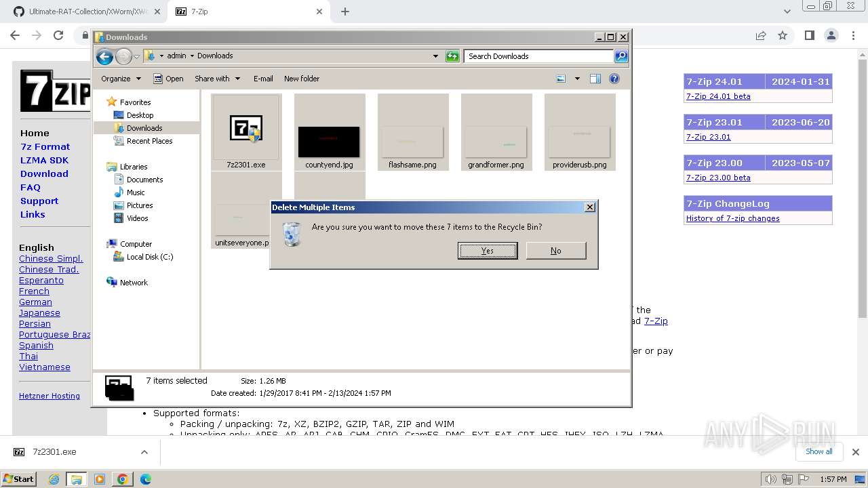Image resolution: width=868 pixels, height=488 pixels.
Task: Open the 7-Zip 23.01 link
Action: click(x=708, y=137)
